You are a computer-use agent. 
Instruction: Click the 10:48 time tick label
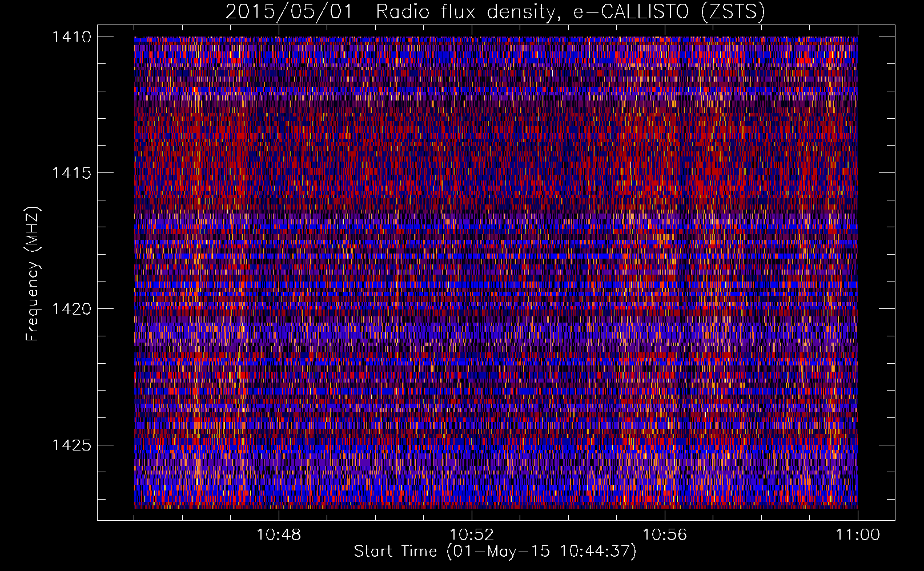tap(279, 535)
